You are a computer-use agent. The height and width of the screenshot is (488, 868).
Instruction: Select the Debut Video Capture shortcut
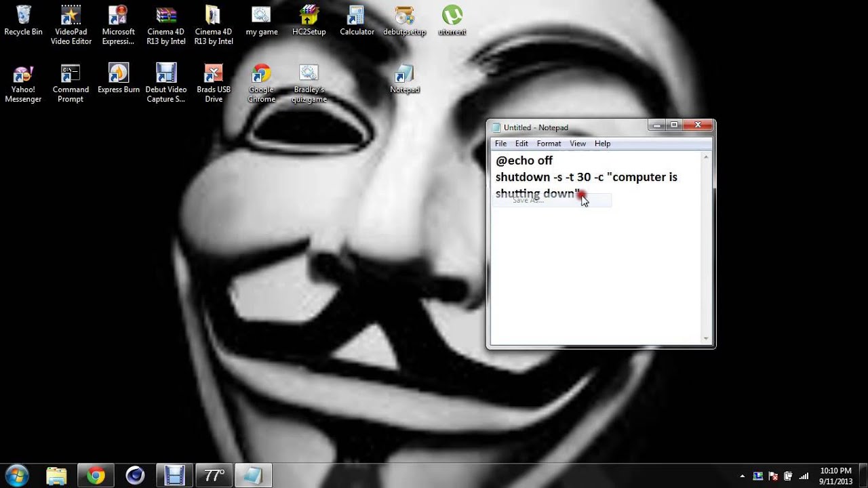point(166,83)
